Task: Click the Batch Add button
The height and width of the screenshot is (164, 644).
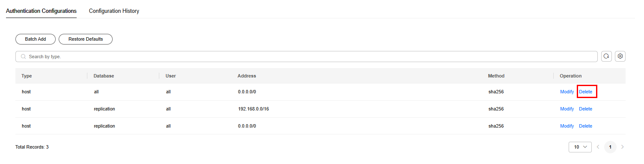Action: click(x=36, y=39)
